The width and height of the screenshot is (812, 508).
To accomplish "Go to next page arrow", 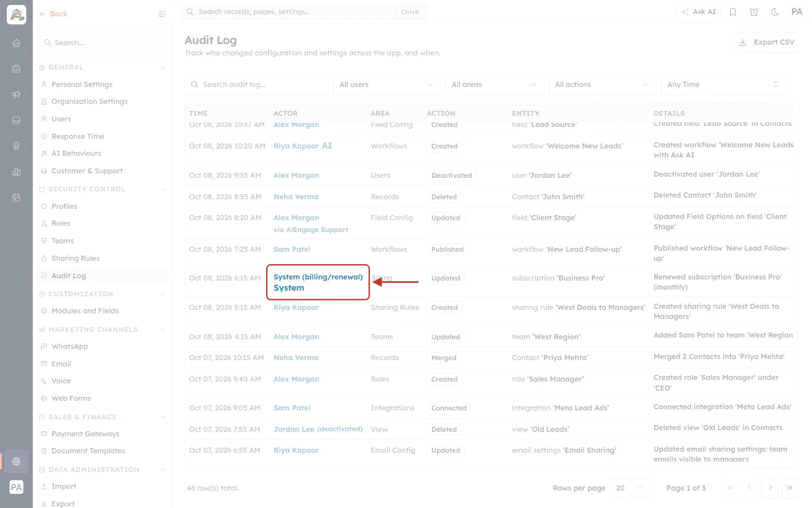I will click(x=770, y=488).
